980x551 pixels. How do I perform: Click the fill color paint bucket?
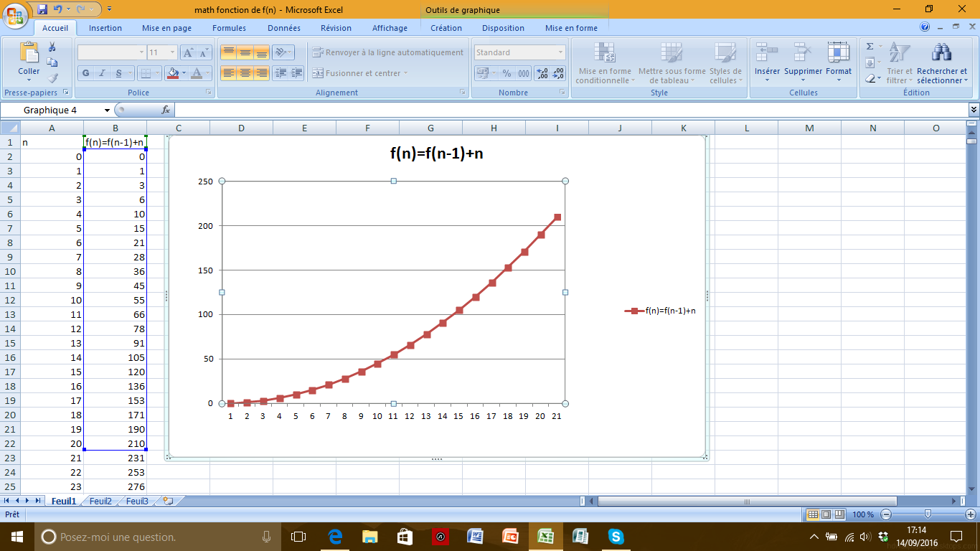(171, 73)
